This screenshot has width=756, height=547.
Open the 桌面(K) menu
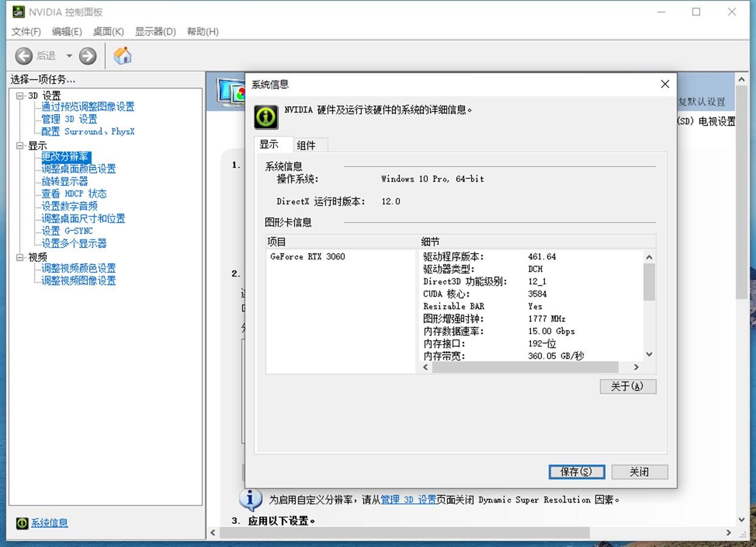pos(108,32)
